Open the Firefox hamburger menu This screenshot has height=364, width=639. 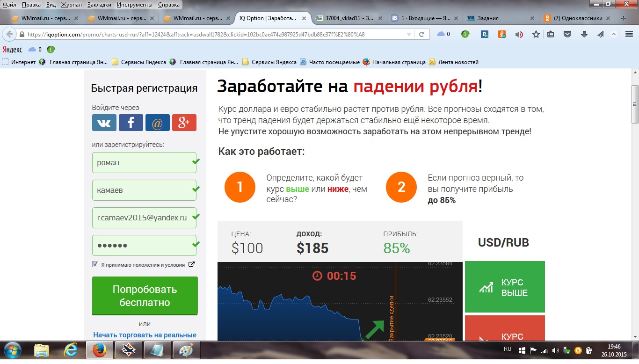tap(629, 34)
